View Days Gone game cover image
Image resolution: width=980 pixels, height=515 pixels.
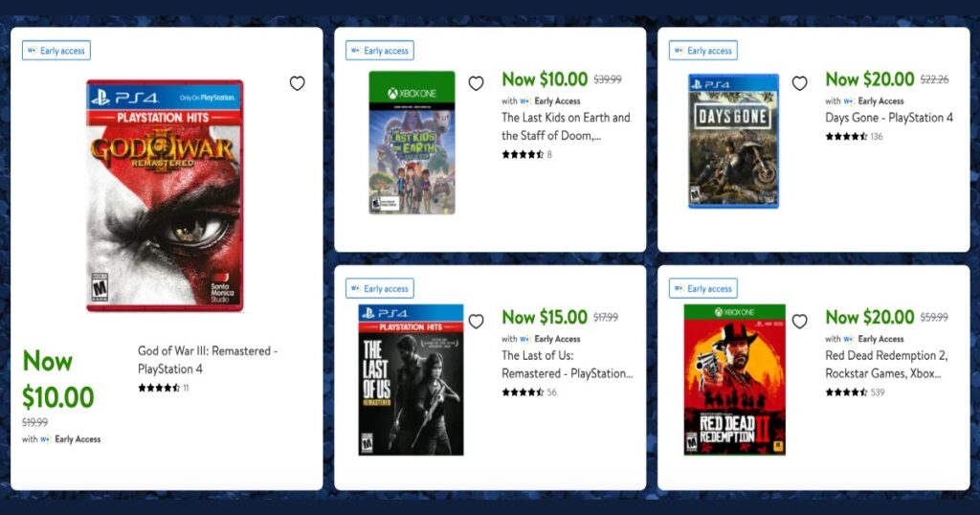tap(733, 141)
